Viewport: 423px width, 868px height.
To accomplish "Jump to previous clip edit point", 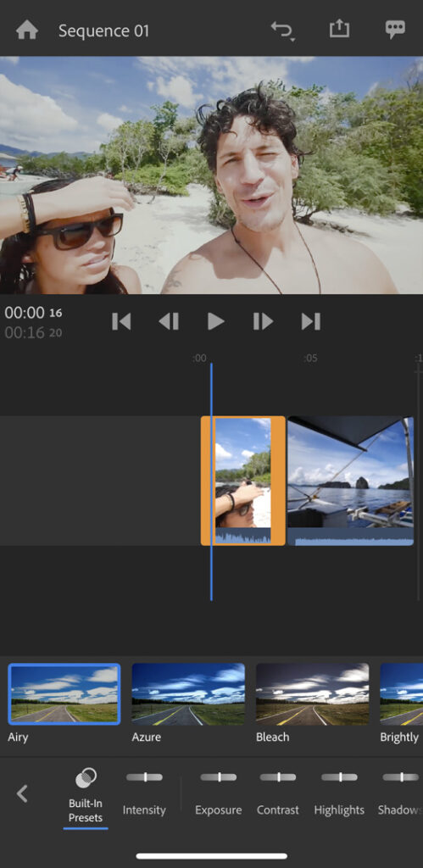I will 121,321.
